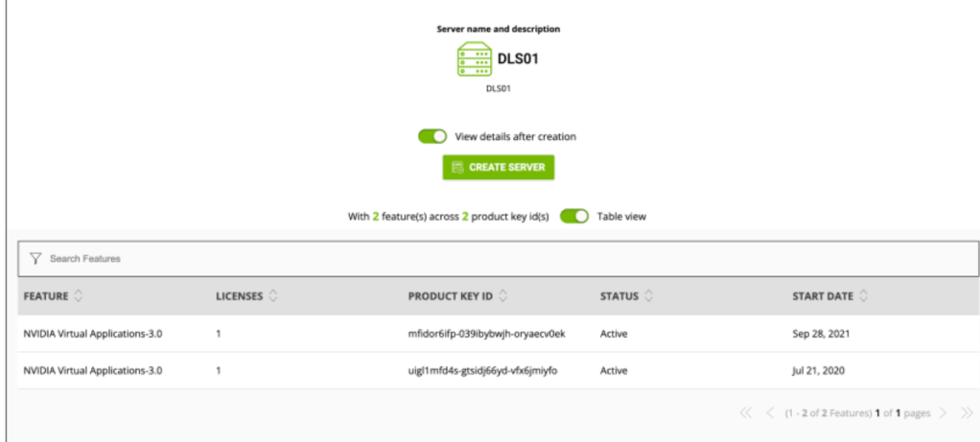This screenshot has height=442, width=980.
Task: Sort table by the STATUS column arrows
Action: coord(649,296)
